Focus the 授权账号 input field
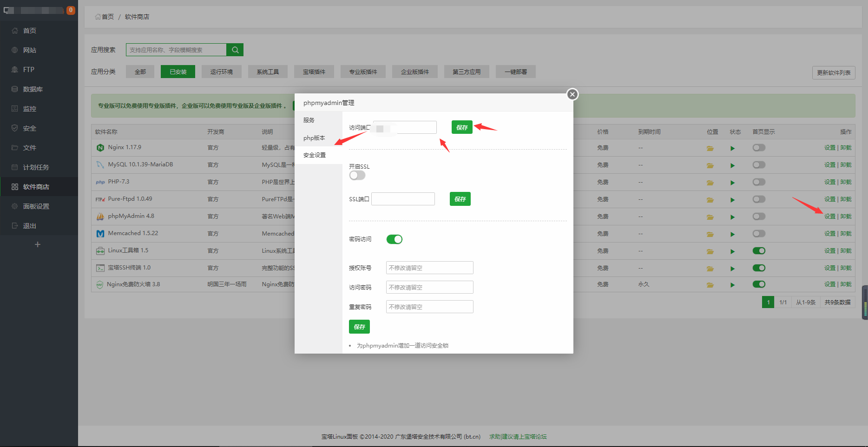Viewport: 868px width, 447px height. point(430,268)
